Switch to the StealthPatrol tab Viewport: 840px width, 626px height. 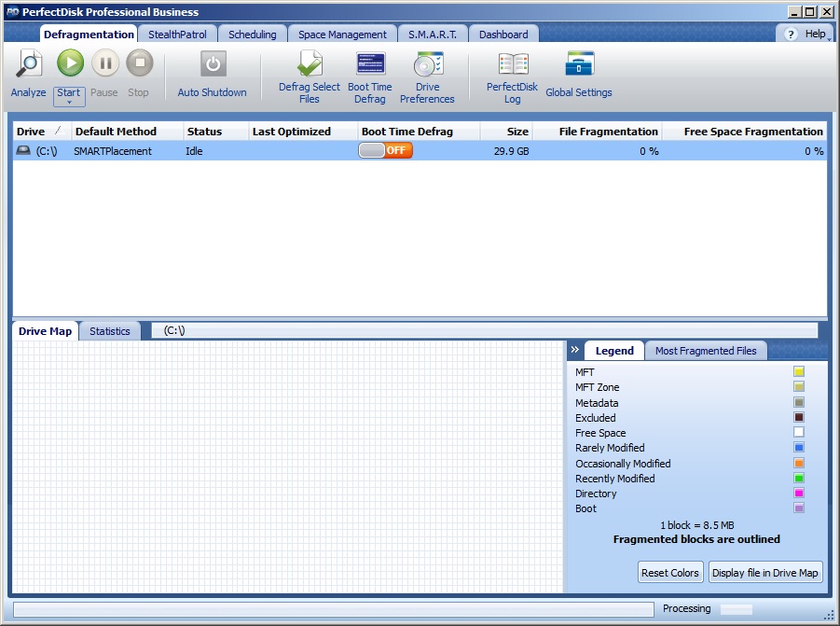(177, 35)
